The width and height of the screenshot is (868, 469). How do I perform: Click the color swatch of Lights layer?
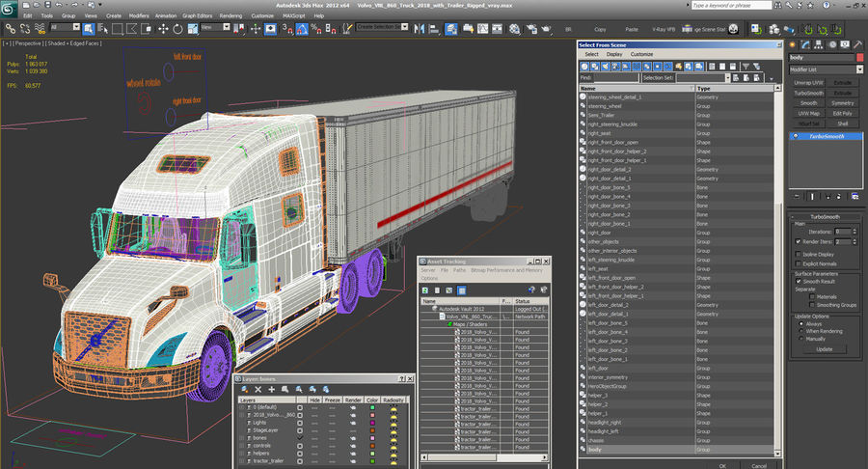pos(371,422)
